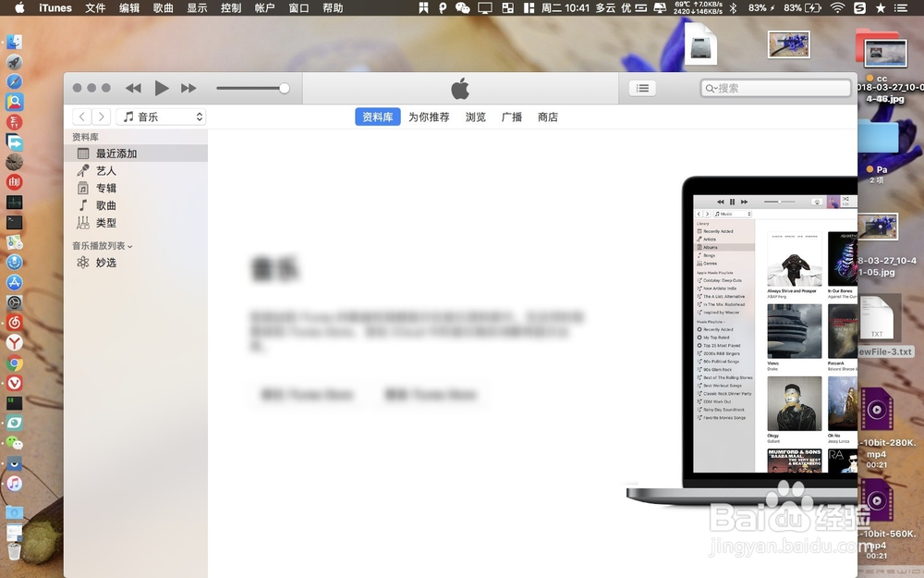The image size is (924, 578).
Task: Click the iTunes play button
Action: point(162,88)
